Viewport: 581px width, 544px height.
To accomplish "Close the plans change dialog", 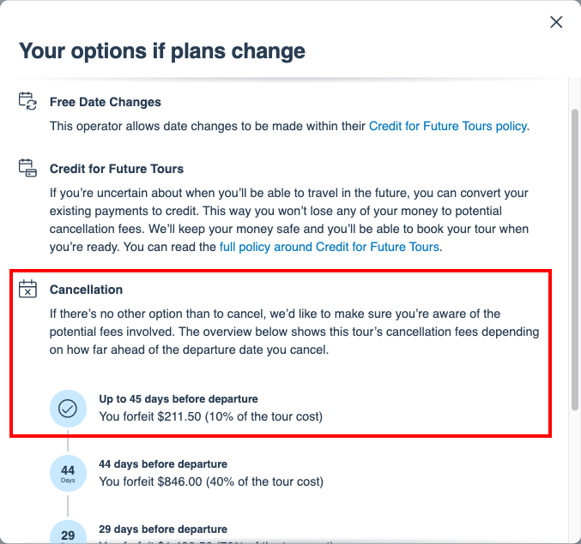I will [556, 22].
